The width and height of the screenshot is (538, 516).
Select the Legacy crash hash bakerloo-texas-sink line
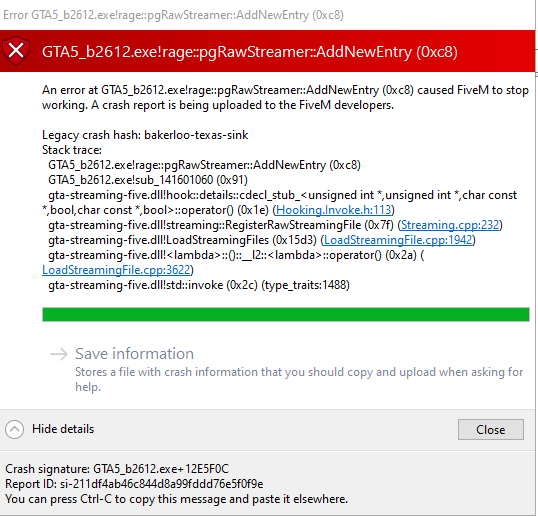pos(145,135)
